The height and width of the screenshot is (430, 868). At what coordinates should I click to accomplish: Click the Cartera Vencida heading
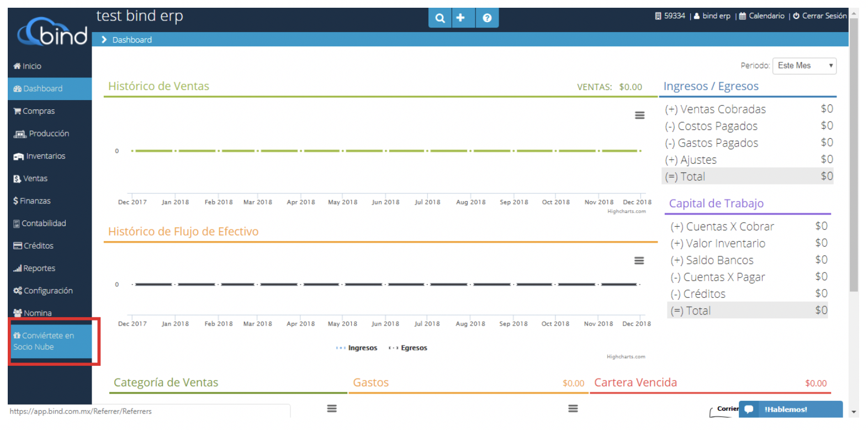636,382
